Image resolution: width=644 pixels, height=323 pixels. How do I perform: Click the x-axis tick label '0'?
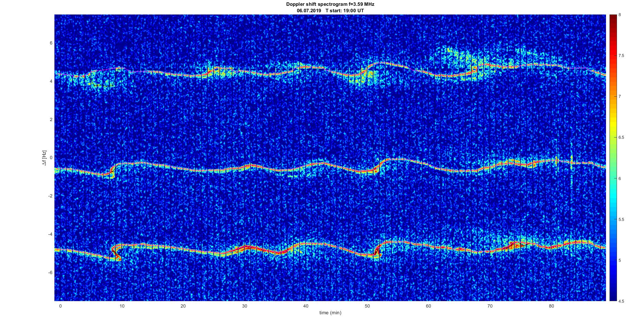(60, 306)
